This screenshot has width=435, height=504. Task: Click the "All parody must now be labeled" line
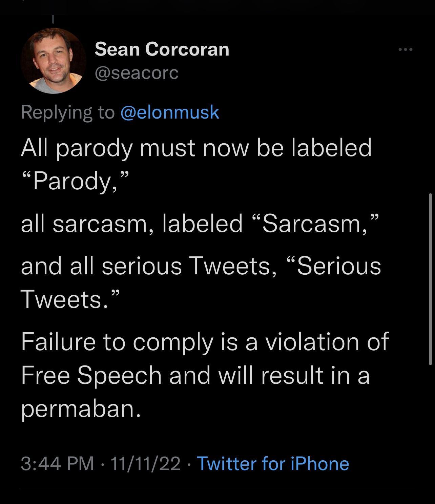196,148
